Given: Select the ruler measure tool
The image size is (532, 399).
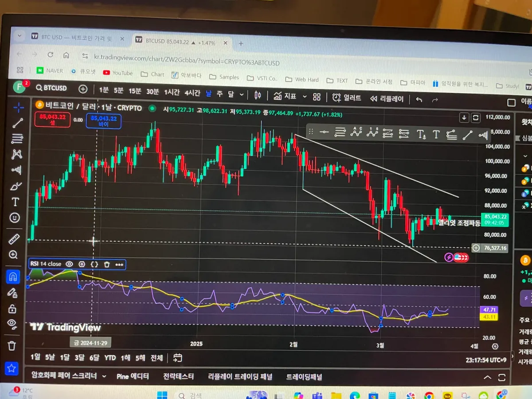Looking at the screenshot, I should point(14,239).
